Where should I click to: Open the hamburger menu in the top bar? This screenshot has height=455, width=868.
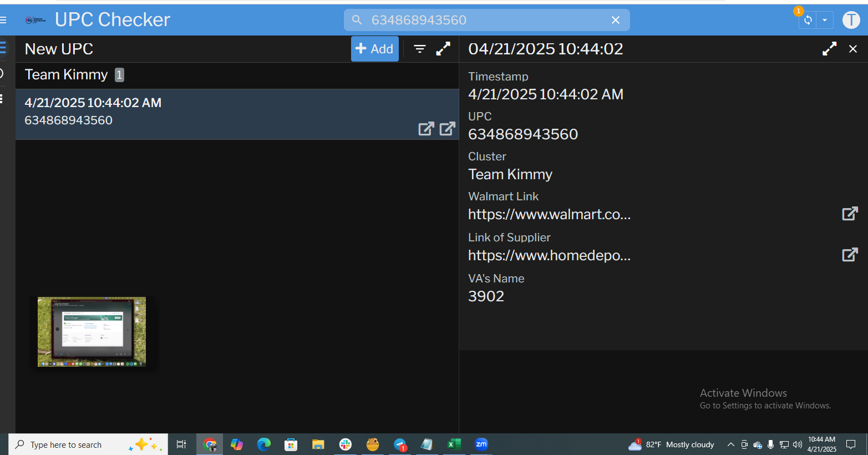(3, 20)
